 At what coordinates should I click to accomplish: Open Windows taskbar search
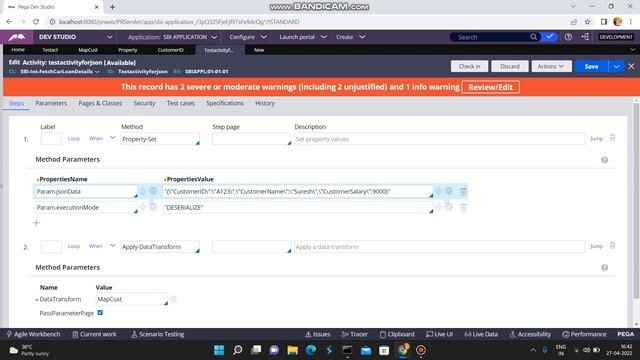coord(238,350)
